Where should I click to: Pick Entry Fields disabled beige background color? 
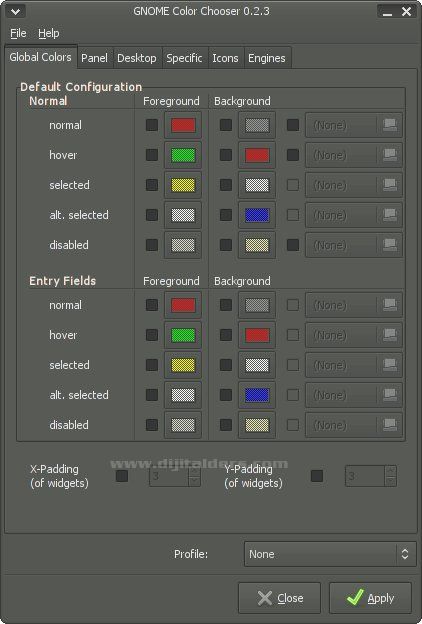pos(257,425)
